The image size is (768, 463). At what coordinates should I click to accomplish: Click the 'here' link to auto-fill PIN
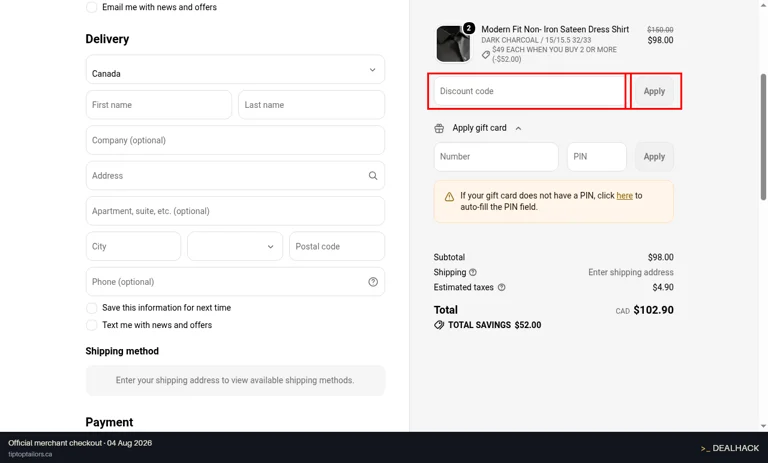coord(624,195)
